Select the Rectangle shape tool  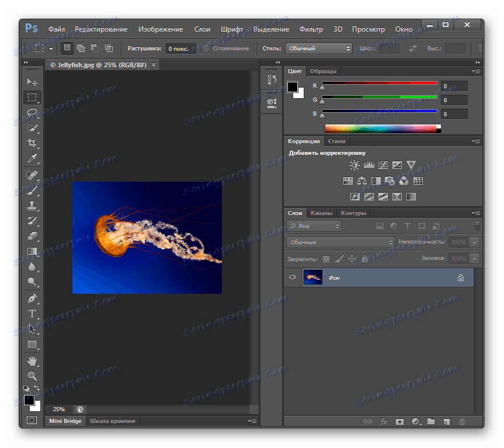click(32, 344)
